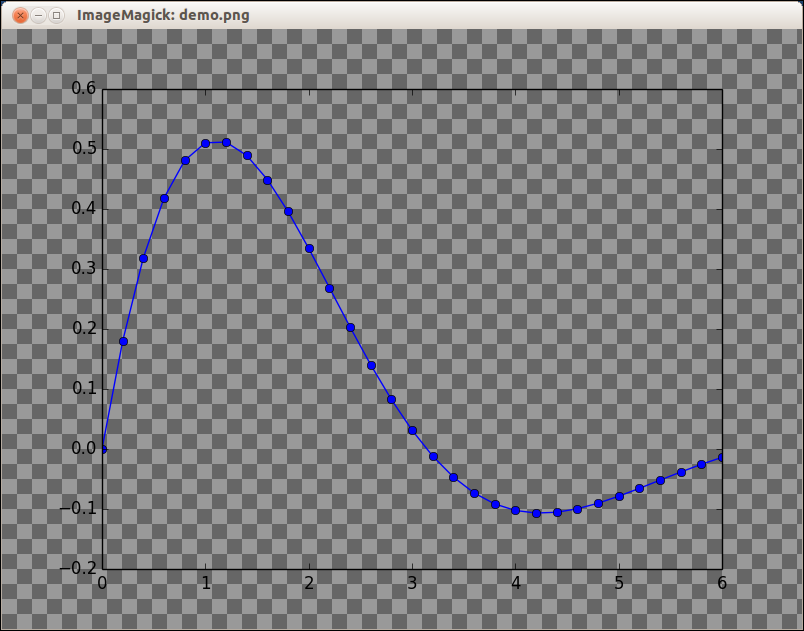Image resolution: width=804 pixels, height=631 pixels.
Task: Close the ImageMagick demo.png window
Action: (20, 15)
